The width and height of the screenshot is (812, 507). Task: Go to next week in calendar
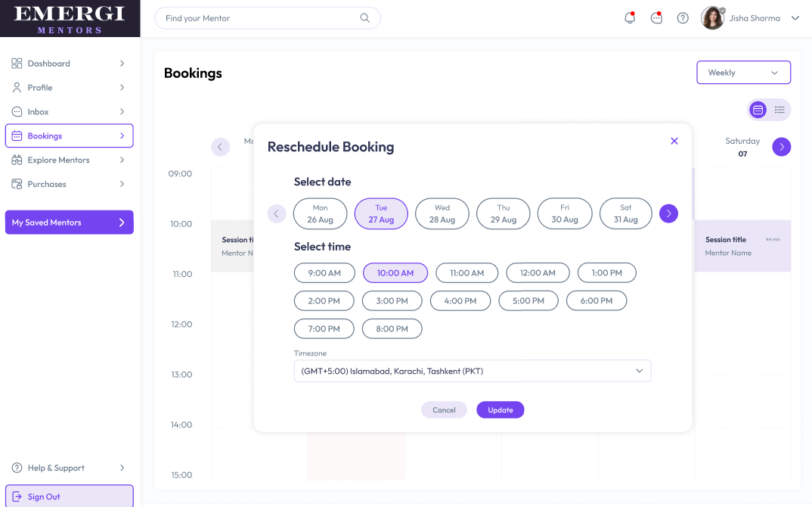[x=781, y=147]
